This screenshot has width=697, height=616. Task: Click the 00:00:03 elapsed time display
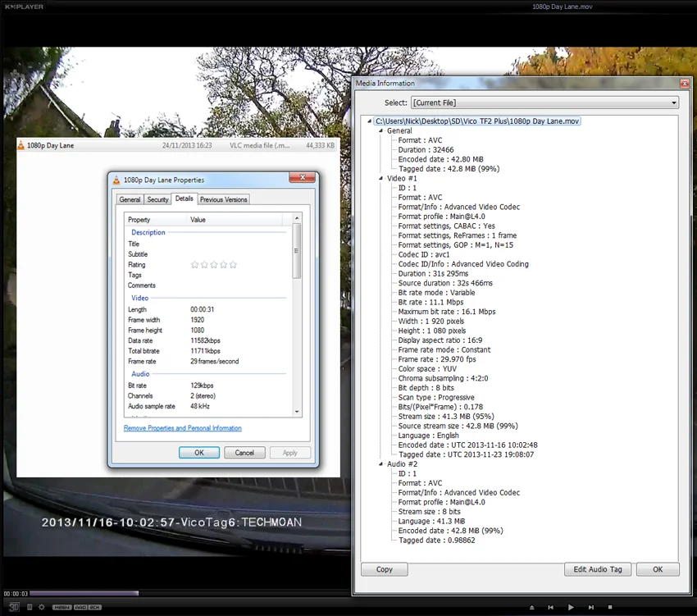16,593
